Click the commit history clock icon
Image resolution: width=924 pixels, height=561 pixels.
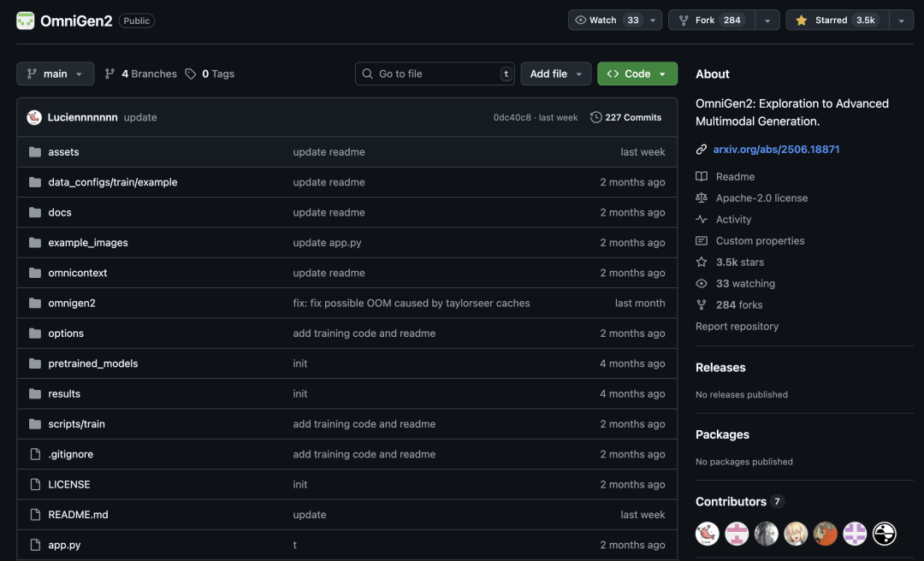coord(595,117)
